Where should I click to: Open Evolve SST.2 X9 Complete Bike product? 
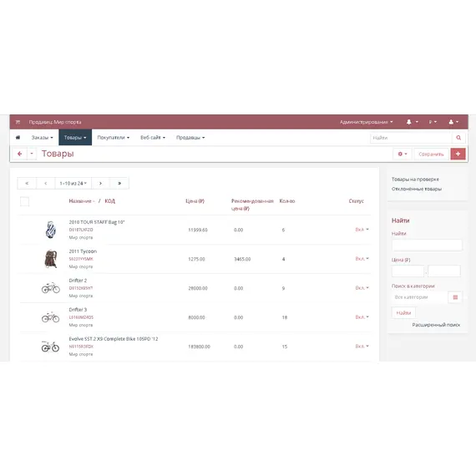click(114, 339)
